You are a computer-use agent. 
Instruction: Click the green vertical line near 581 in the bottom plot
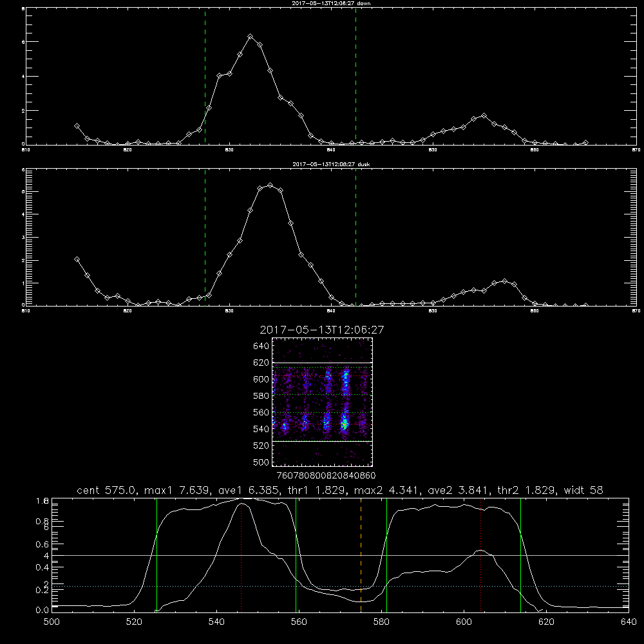point(386,555)
